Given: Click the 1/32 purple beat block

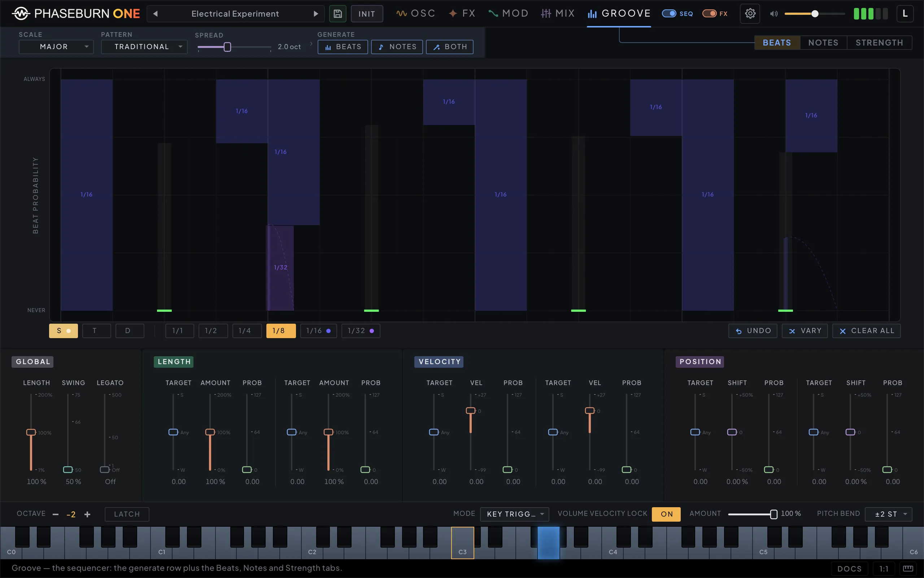Looking at the screenshot, I should tap(280, 268).
